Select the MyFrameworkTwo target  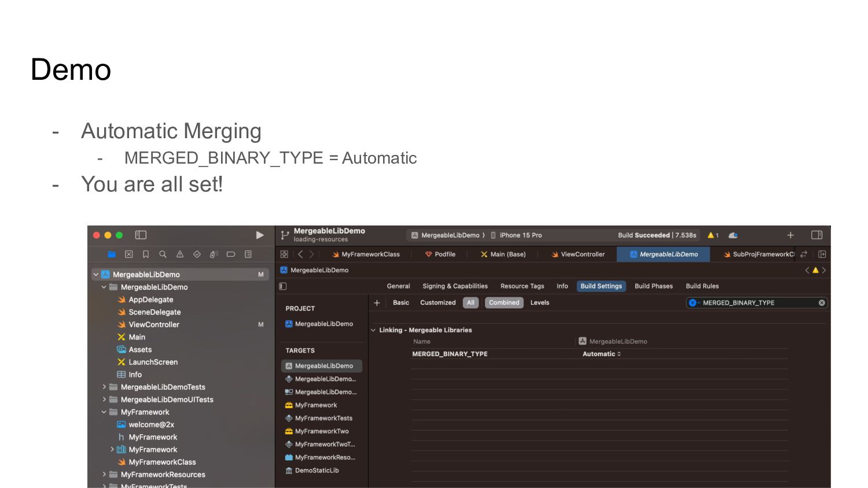[322, 431]
